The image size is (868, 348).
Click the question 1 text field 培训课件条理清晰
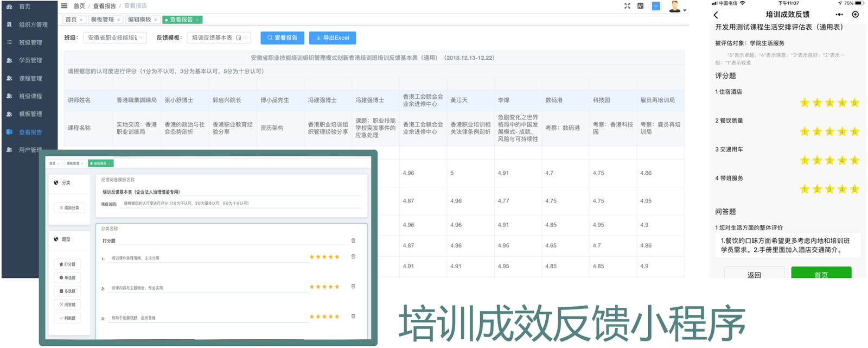[x=208, y=258]
